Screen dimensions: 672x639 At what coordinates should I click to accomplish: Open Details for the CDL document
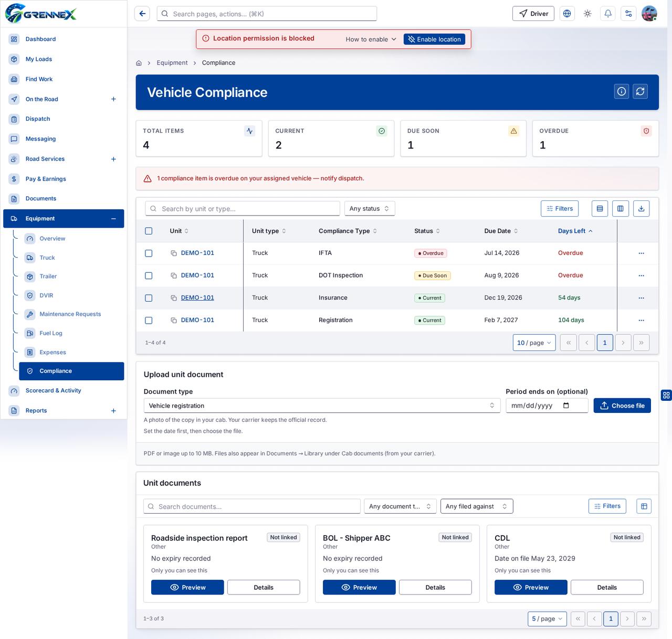[607, 588]
